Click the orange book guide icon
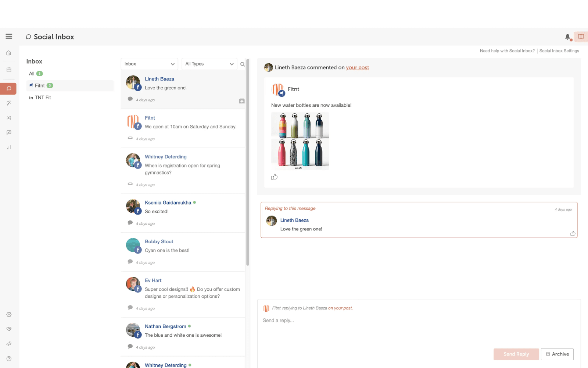588x368 pixels. tap(581, 37)
